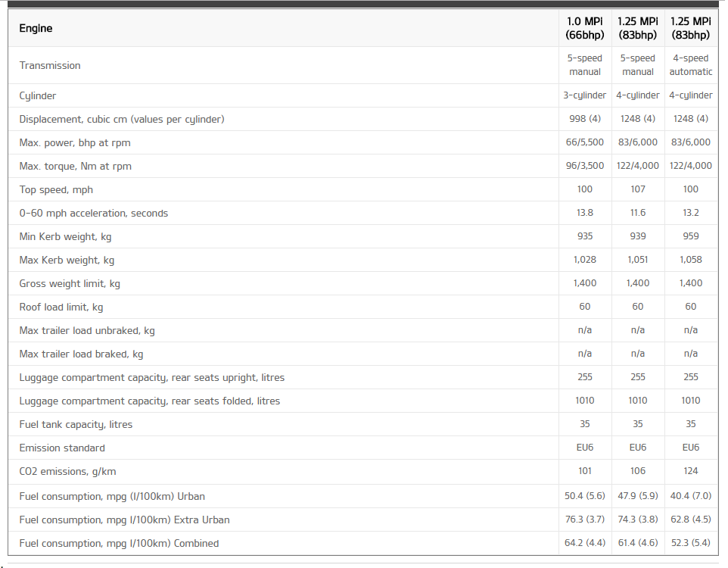Screen dimensions: 728x568
Task: Select the 76.3 (3.7) Extra Urban value
Action: point(584,520)
